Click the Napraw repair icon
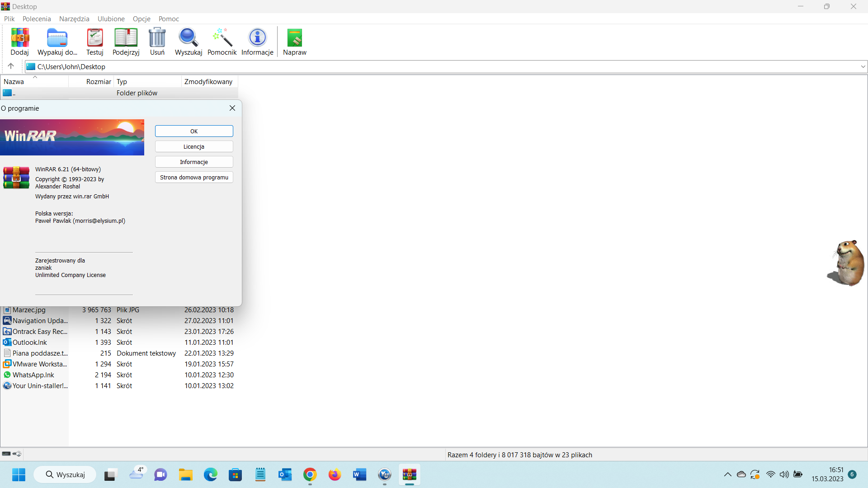Viewport: 868px width, 488px height. pos(295,42)
